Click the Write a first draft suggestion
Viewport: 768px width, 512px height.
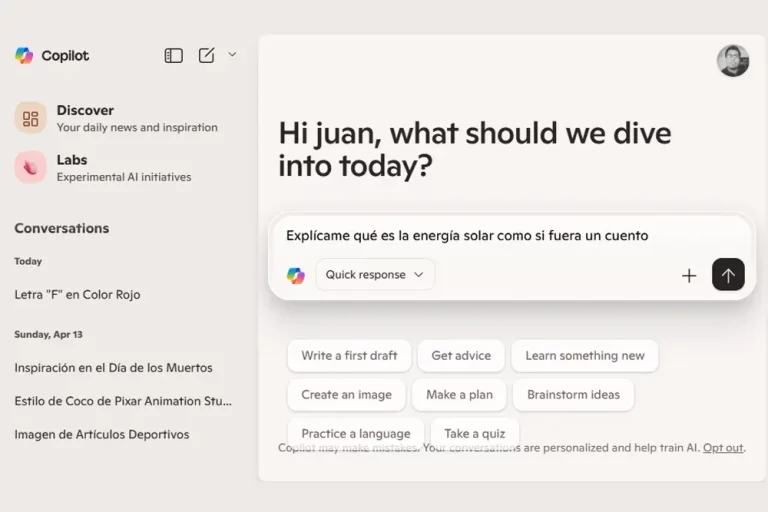pyautogui.click(x=349, y=356)
